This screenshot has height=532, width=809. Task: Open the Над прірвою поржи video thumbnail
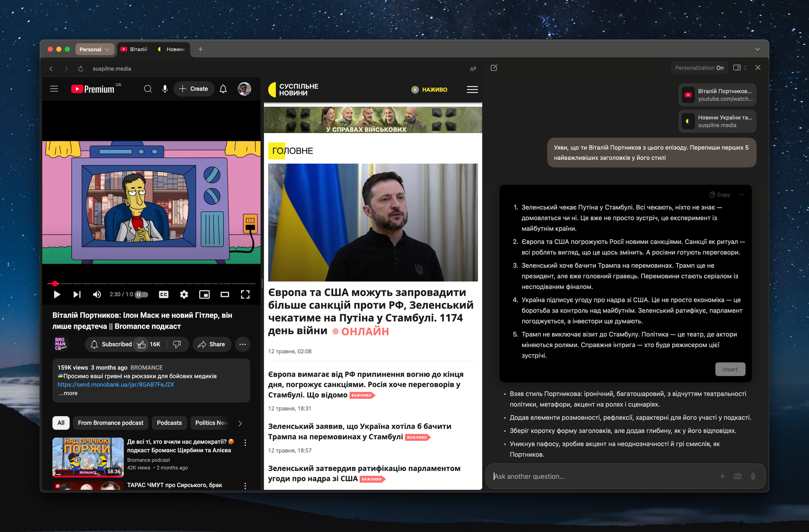coord(88,457)
